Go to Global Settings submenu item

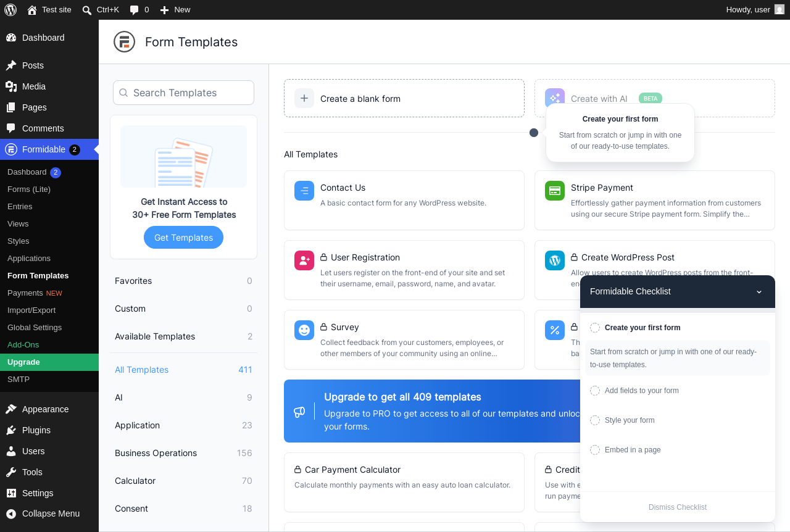point(49,328)
